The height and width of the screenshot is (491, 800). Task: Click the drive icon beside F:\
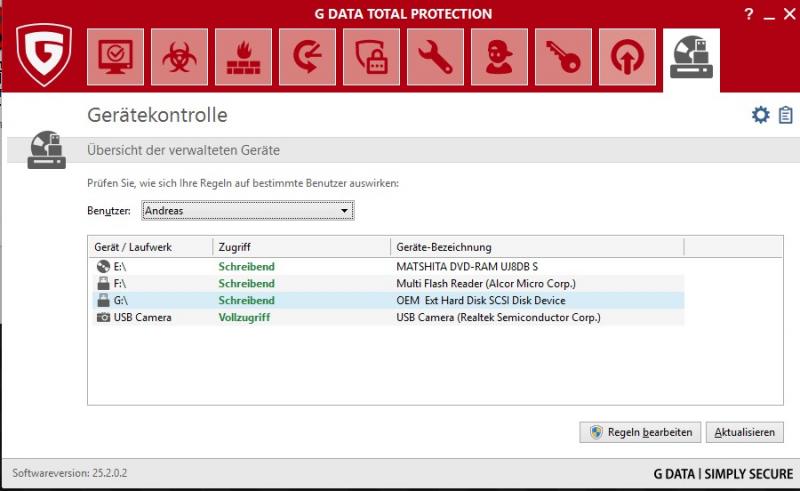click(103, 283)
